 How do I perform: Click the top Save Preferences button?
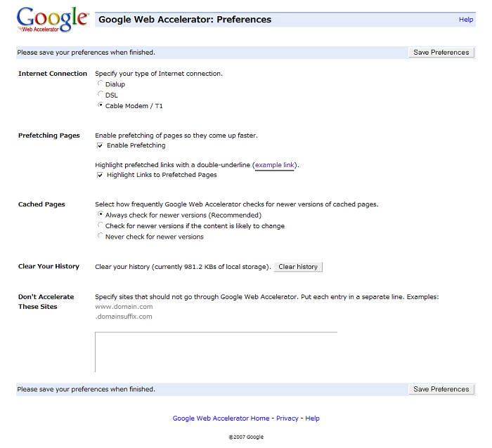pyautogui.click(x=441, y=53)
